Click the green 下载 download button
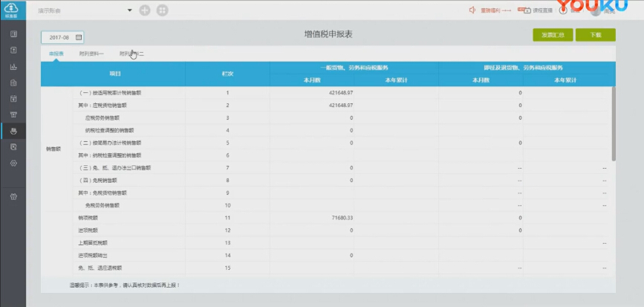Screen dimensions: 644x307 [x=596, y=35]
